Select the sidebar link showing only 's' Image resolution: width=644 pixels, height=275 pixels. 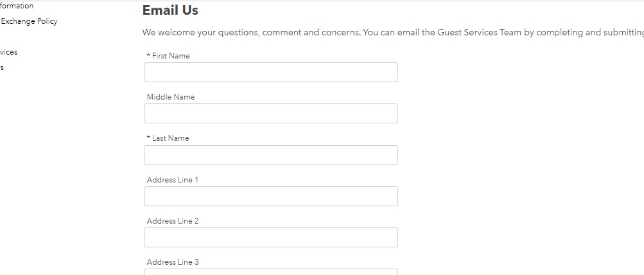click(x=2, y=68)
